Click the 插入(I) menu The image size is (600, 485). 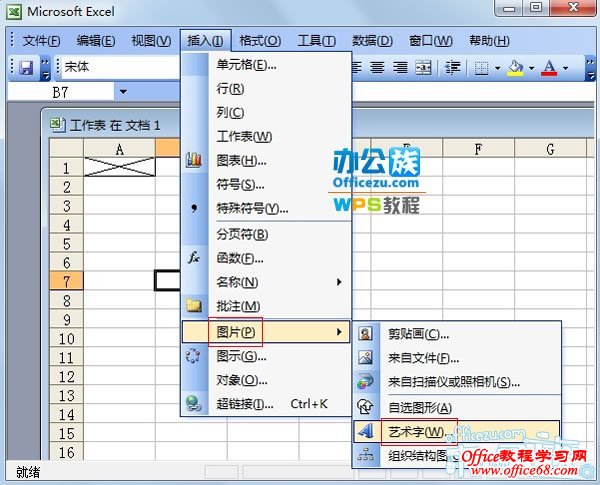[205, 41]
